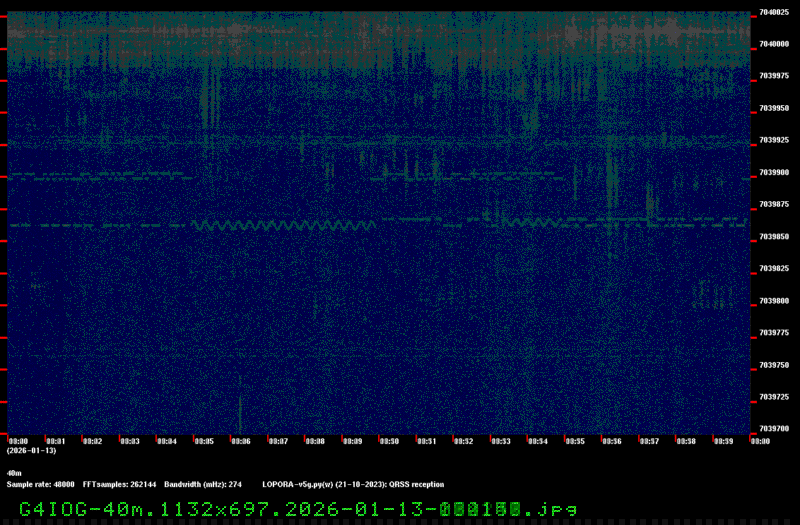This screenshot has width=800, height=525.
Task: Click the 7040025 top frequency label
Action: (x=773, y=12)
